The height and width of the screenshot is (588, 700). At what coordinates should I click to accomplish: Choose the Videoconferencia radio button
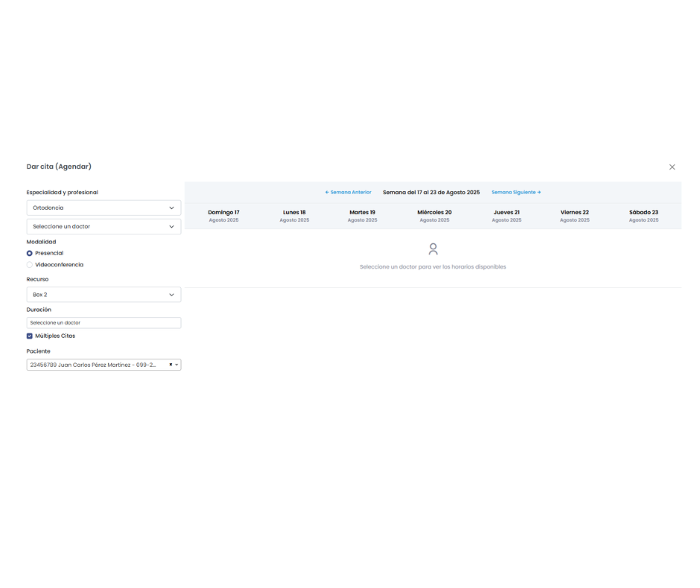[x=30, y=265]
